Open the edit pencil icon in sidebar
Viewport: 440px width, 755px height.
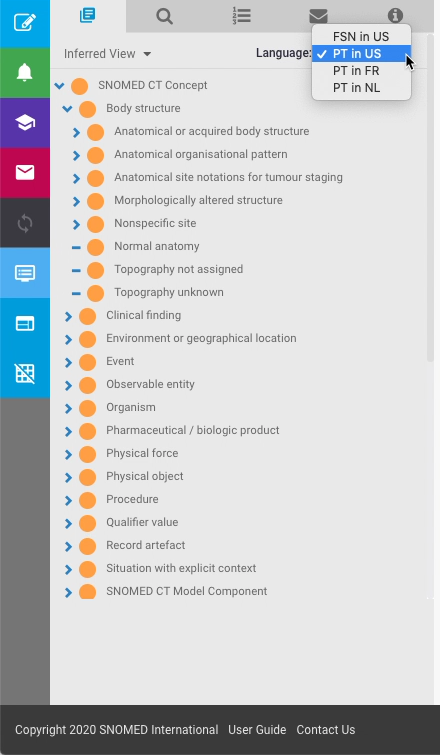pos(25,23)
